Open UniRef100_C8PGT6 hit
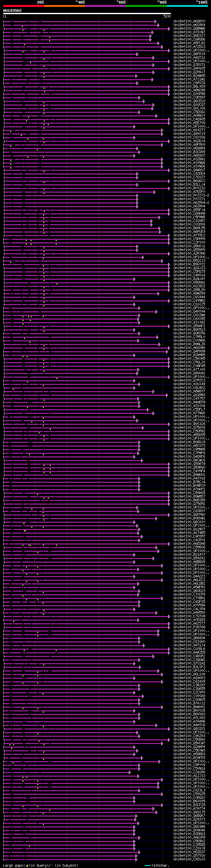 (190, 83)
